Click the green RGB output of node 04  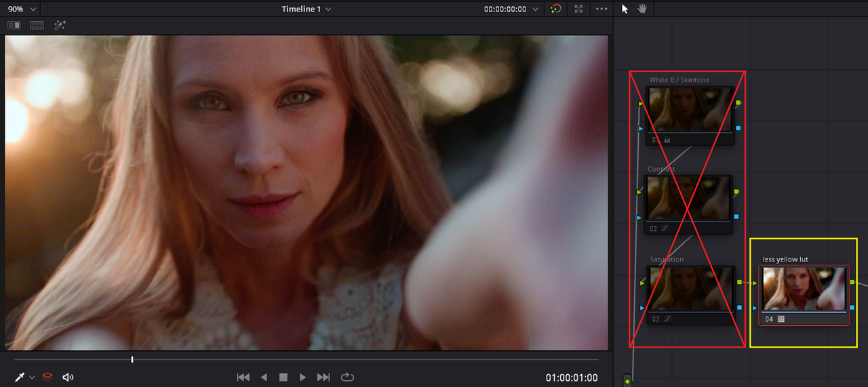[x=852, y=282]
